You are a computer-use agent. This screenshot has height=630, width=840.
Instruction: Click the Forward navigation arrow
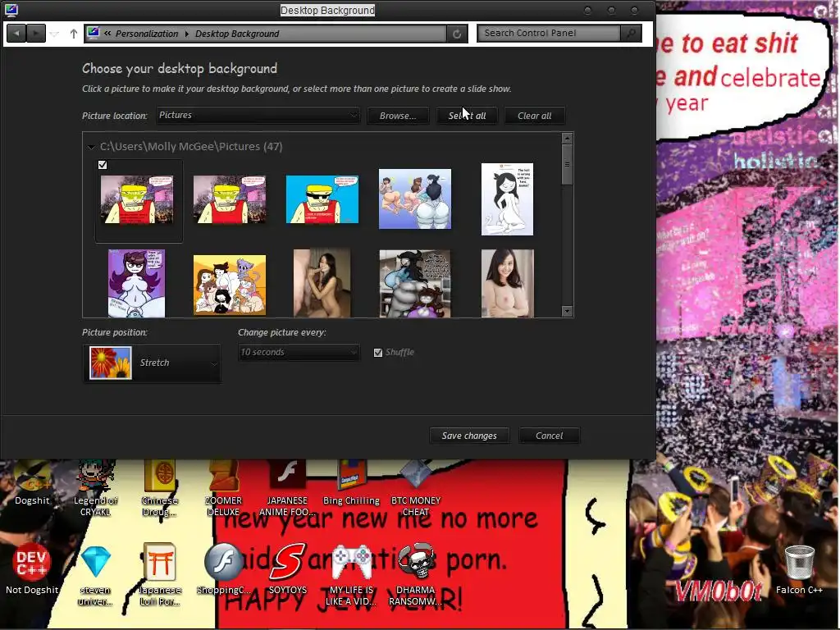click(x=36, y=34)
